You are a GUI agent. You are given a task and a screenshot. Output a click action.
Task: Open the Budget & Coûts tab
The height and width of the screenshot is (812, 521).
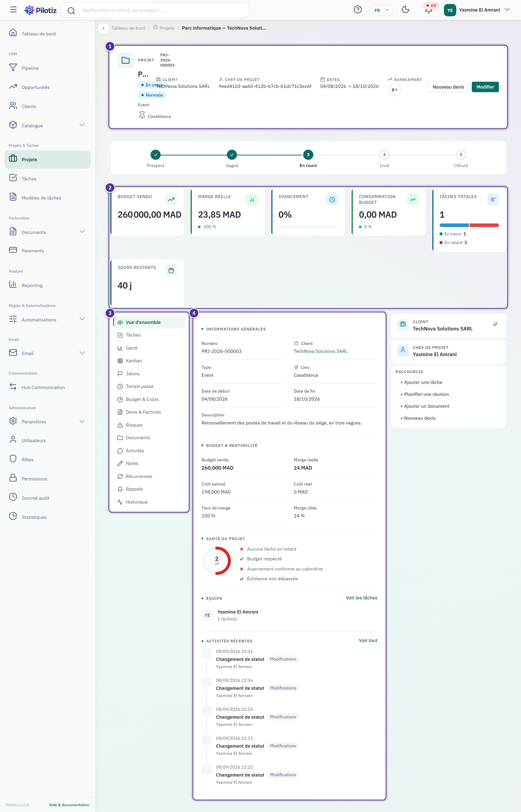coord(149,399)
